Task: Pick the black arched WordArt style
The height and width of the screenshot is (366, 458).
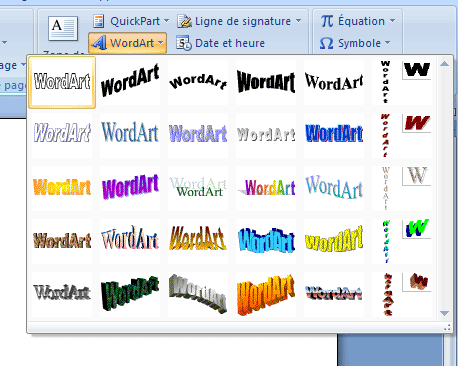Action: [x=198, y=82]
